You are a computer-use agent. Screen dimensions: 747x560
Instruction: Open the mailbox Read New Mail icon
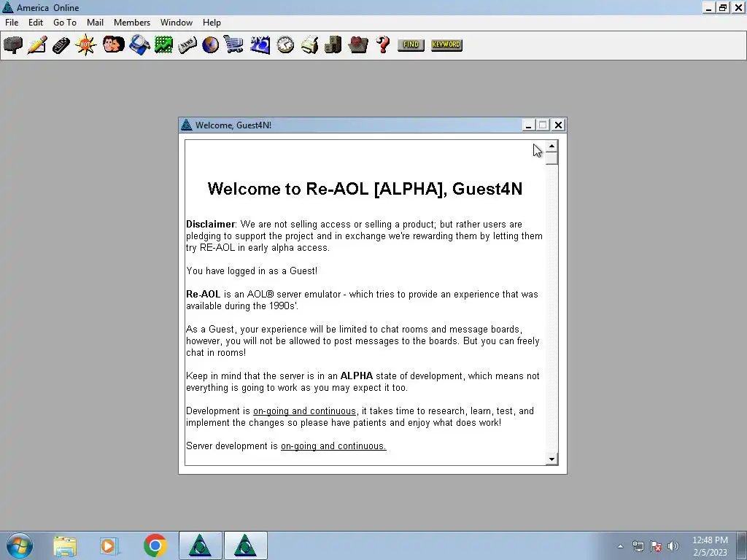click(x=13, y=44)
